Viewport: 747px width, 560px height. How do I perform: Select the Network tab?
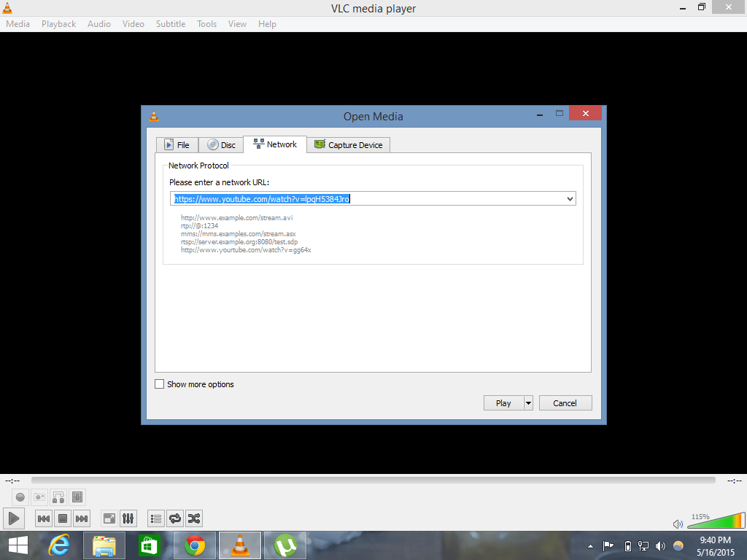click(275, 144)
